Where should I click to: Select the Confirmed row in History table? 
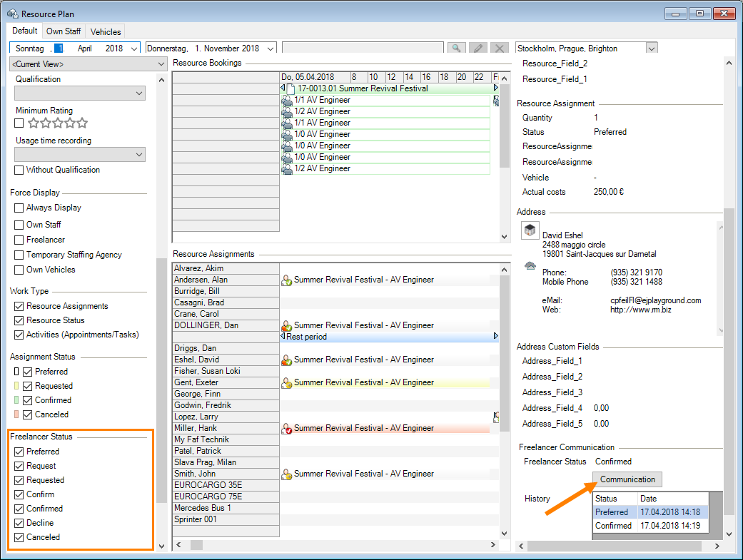(x=613, y=526)
